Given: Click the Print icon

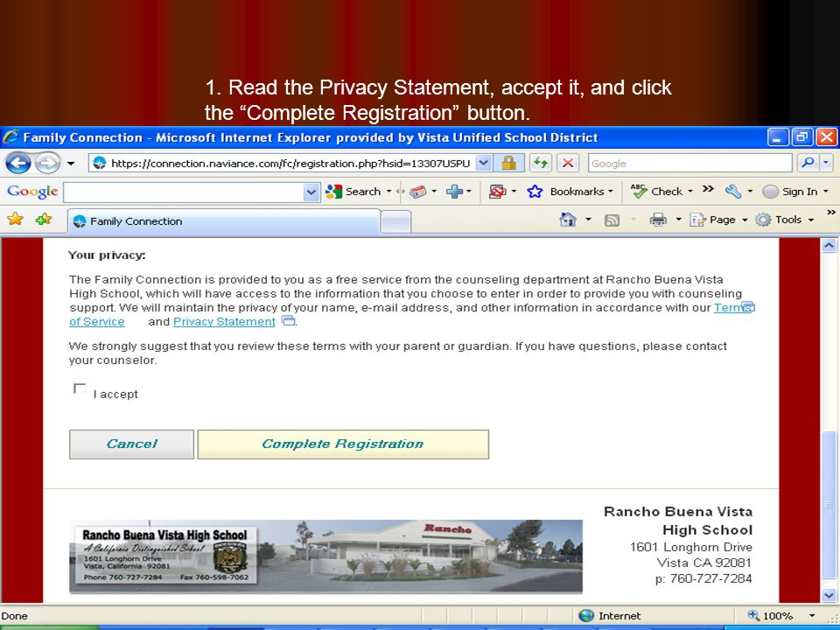Looking at the screenshot, I should [x=658, y=220].
